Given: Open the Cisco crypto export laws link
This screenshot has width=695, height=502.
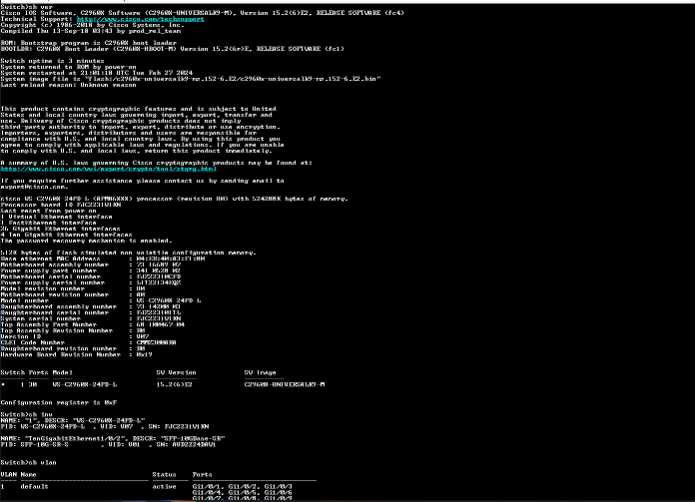Looking at the screenshot, I should click(109, 169).
